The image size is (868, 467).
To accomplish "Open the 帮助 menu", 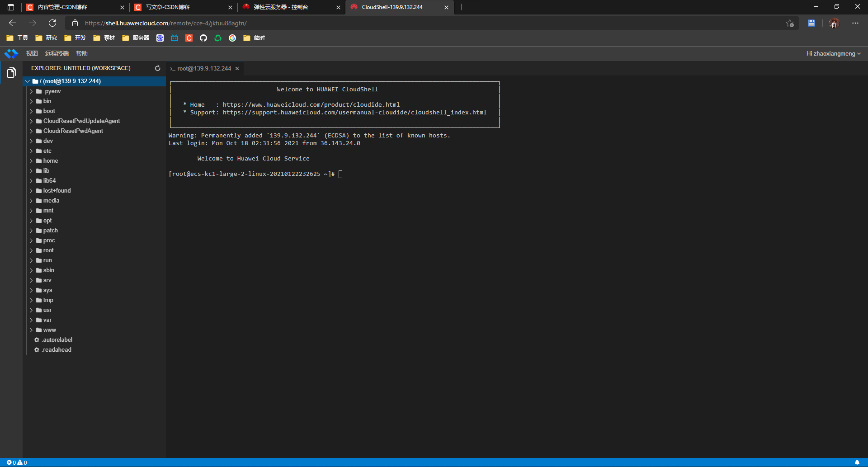I will coord(82,54).
